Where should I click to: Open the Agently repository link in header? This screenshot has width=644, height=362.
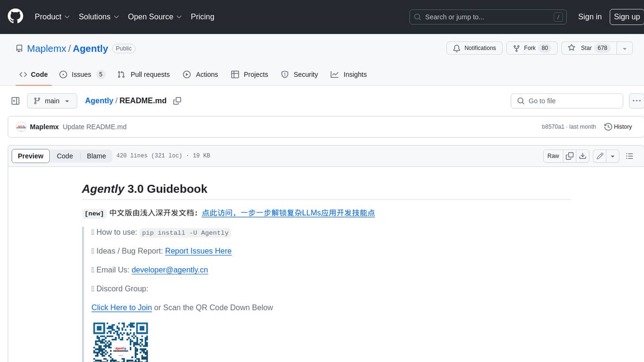(x=90, y=48)
